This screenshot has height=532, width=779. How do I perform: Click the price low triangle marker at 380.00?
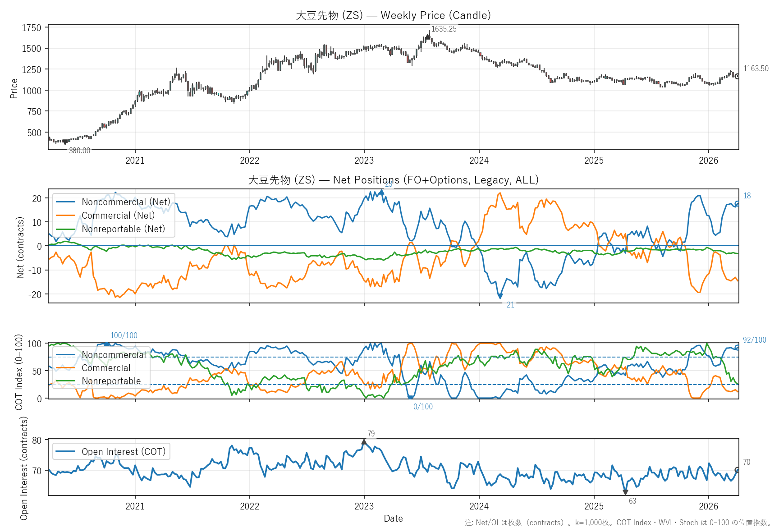coord(65,142)
